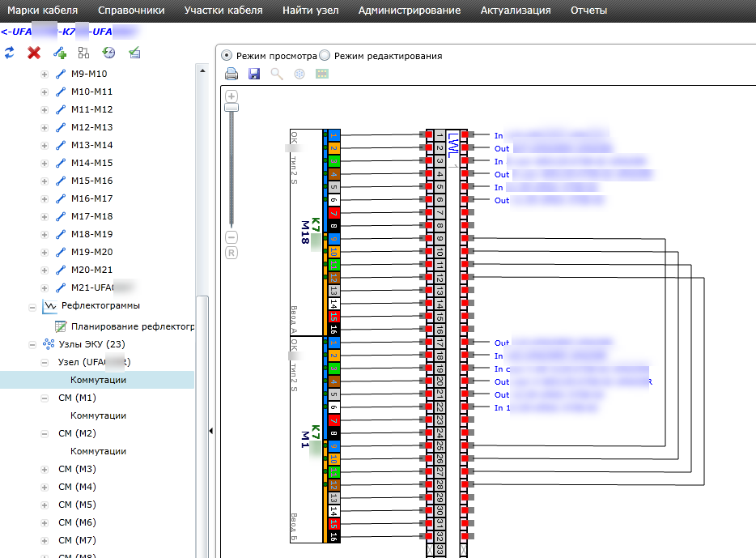Select the СМ (М7) tree row
Image resolution: width=756 pixels, height=558 pixels.
[x=77, y=541]
